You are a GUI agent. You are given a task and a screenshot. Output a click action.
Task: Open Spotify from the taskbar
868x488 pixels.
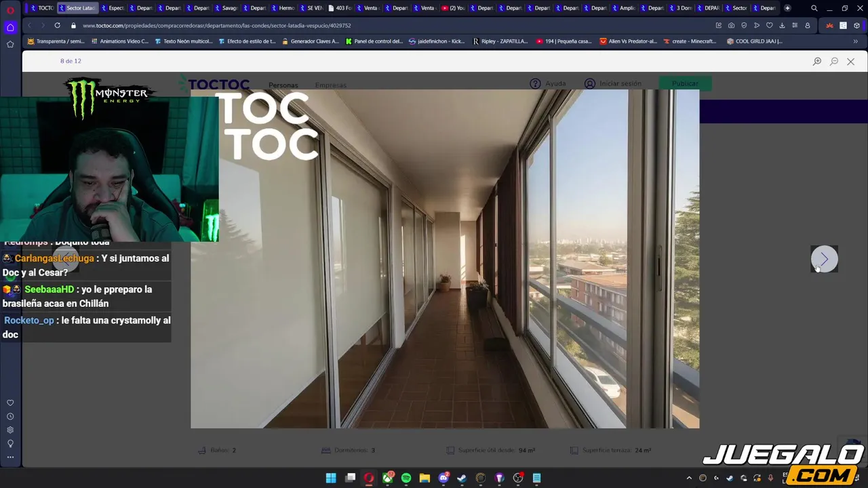(406, 478)
